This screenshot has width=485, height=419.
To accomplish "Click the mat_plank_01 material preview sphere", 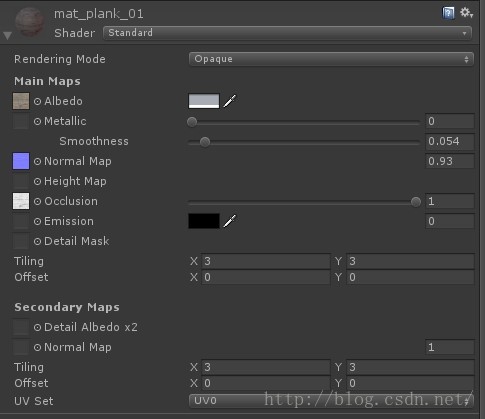I will click(x=30, y=23).
